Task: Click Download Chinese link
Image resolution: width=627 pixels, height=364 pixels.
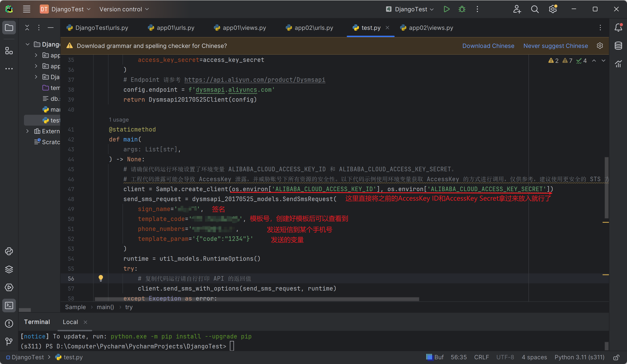Action: point(488,46)
